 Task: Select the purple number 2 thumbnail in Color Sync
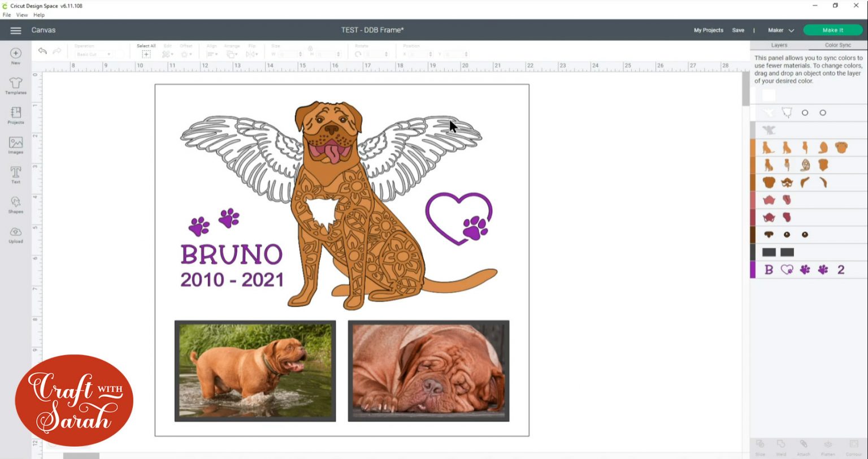[x=841, y=270]
